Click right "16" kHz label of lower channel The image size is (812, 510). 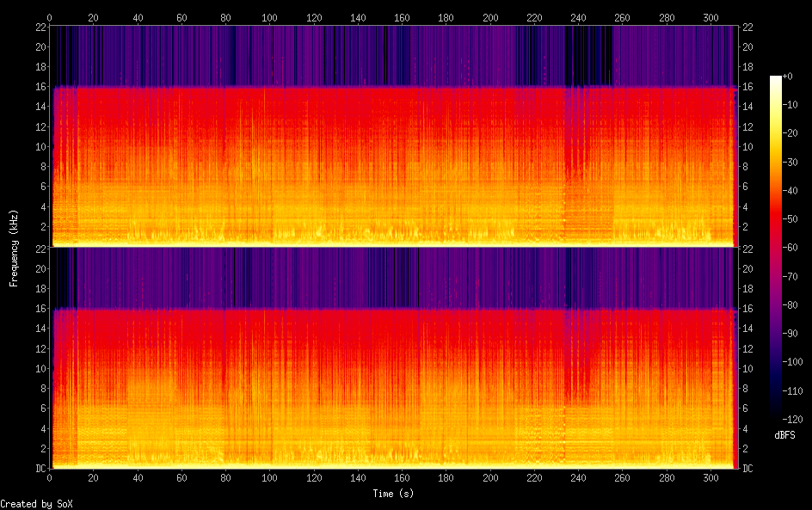[747, 309]
